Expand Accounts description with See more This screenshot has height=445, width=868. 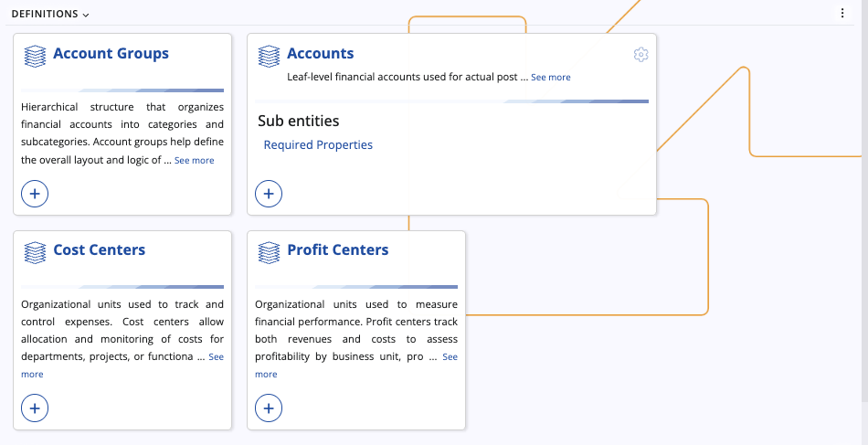pyautogui.click(x=550, y=78)
